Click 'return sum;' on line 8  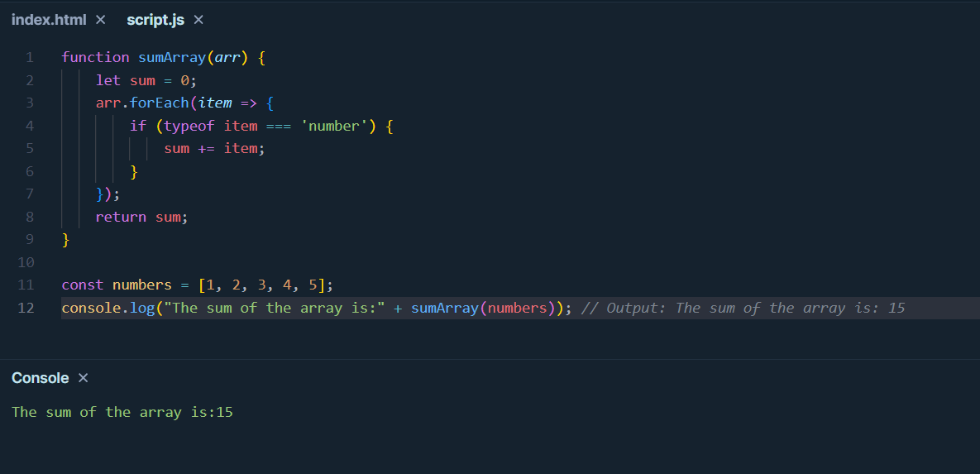coord(142,217)
